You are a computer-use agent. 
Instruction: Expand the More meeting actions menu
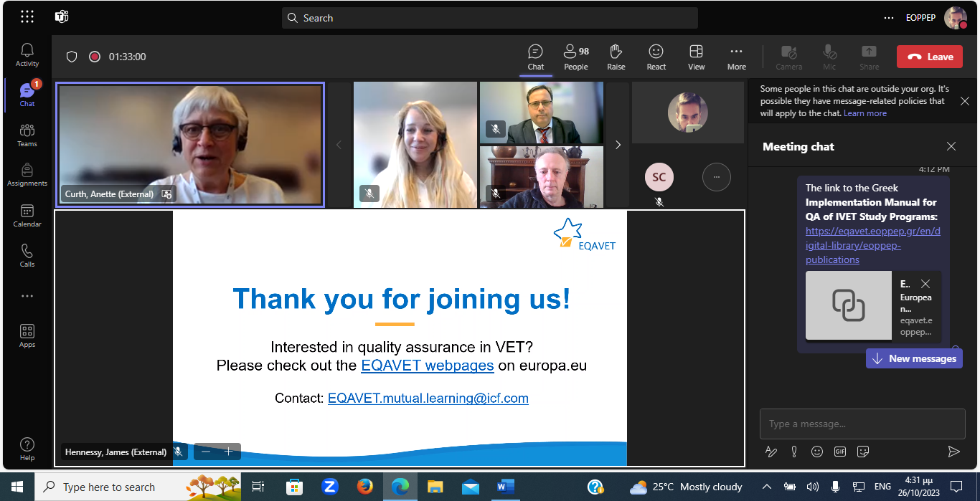(x=736, y=57)
